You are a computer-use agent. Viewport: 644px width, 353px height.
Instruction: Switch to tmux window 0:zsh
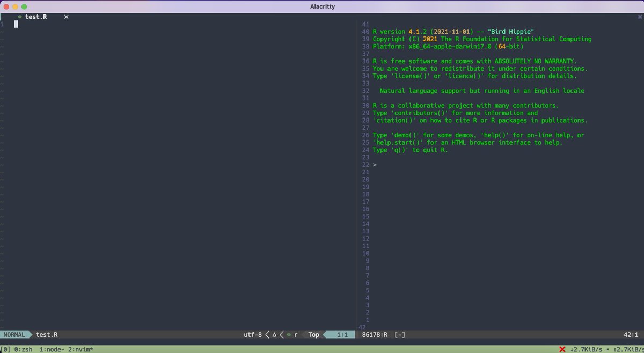tap(24, 349)
